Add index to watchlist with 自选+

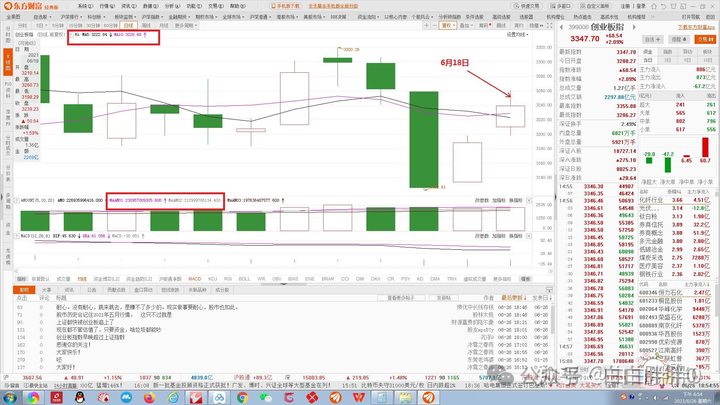click(x=652, y=39)
